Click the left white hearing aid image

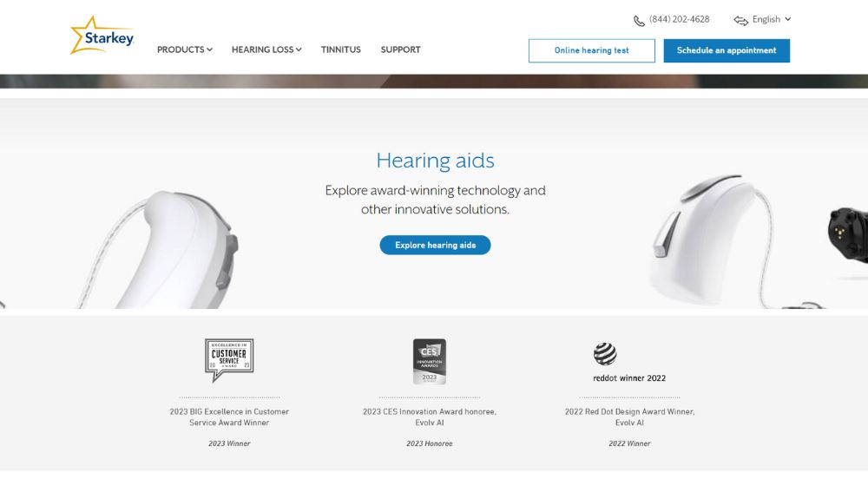tap(161, 251)
